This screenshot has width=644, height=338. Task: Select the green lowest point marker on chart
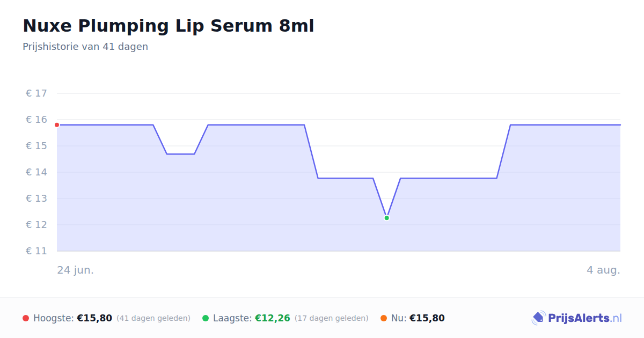386,218
